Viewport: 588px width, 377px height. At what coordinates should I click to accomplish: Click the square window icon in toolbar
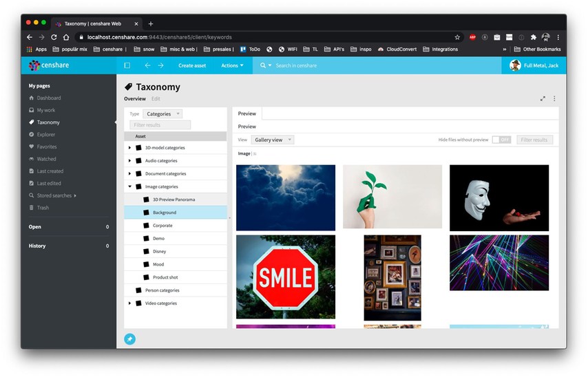pos(127,65)
